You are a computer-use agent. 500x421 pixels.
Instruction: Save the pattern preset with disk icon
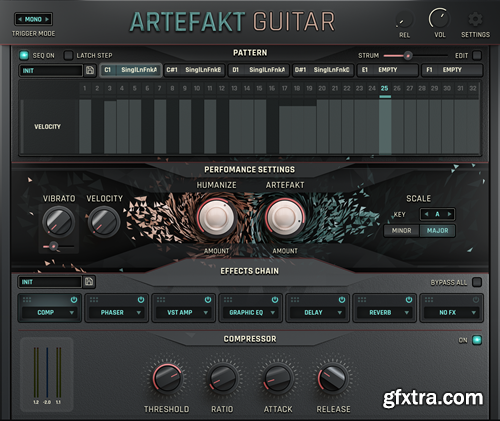[90, 70]
